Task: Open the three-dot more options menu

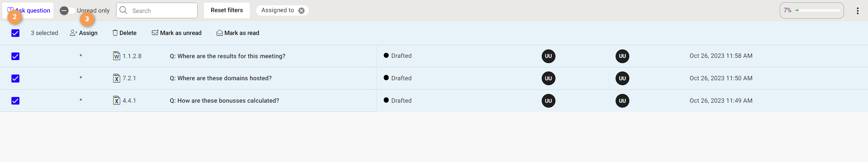Action: (858, 11)
